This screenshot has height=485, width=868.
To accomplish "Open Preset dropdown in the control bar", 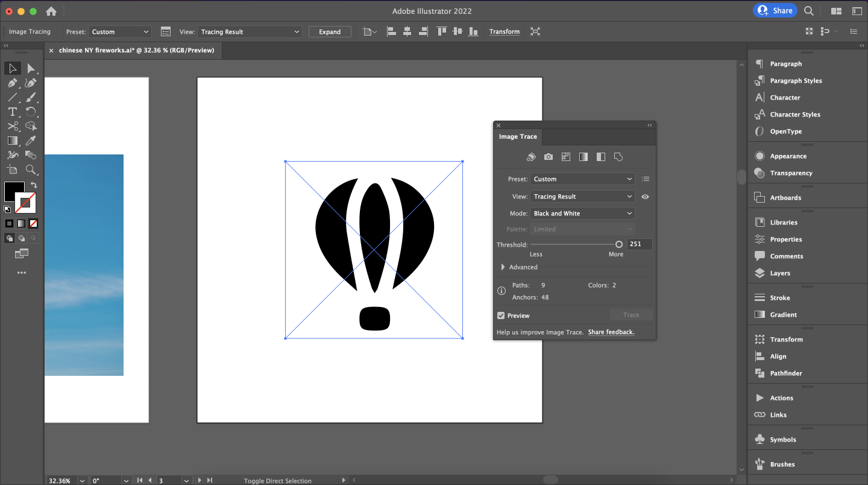I will pos(120,32).
